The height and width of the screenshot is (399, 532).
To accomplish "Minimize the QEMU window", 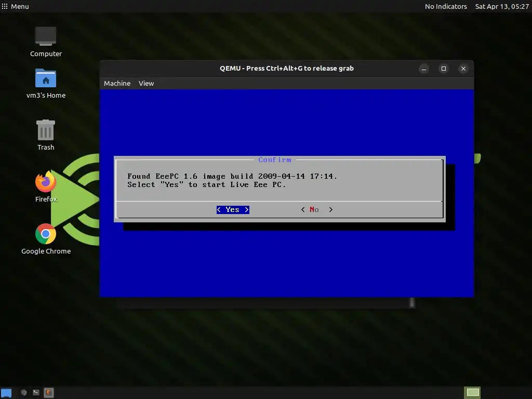I will point(424,69).
